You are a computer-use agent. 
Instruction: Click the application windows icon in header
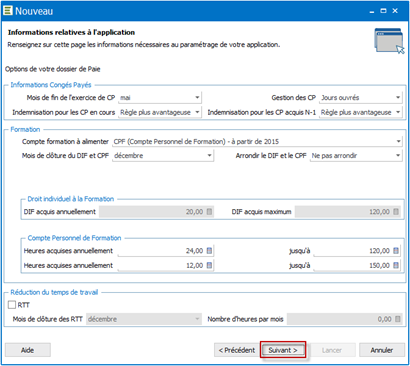389,41
